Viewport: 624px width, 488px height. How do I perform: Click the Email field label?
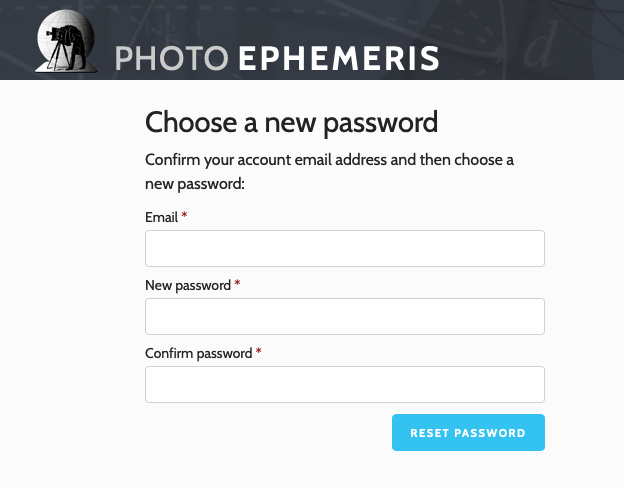point(161,217)
